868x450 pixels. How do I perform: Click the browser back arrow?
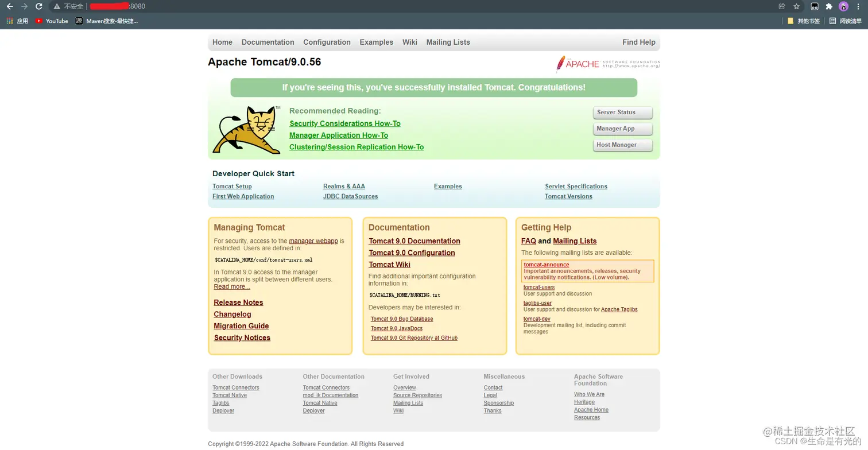9,6
